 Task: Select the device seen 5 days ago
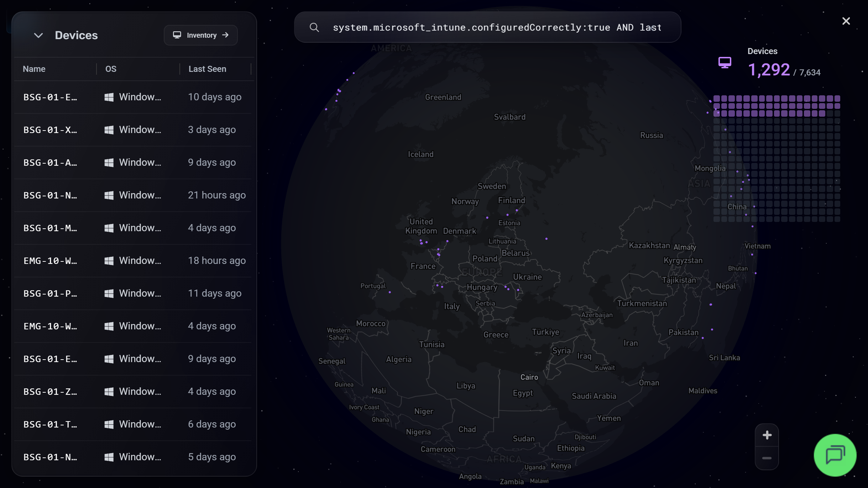pyautogui.click(x=133, y=457)
